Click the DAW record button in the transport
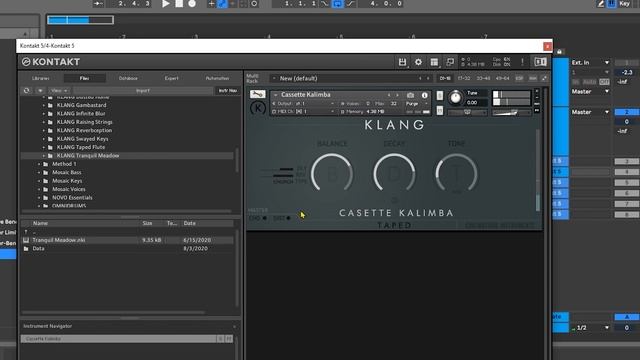640x360 pixels. click(x=192, y=4)
